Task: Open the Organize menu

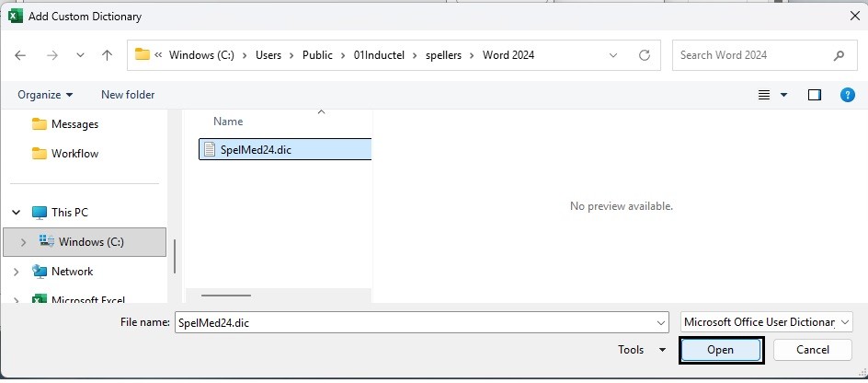Action: pyautogui.click(x=46, y=95)
